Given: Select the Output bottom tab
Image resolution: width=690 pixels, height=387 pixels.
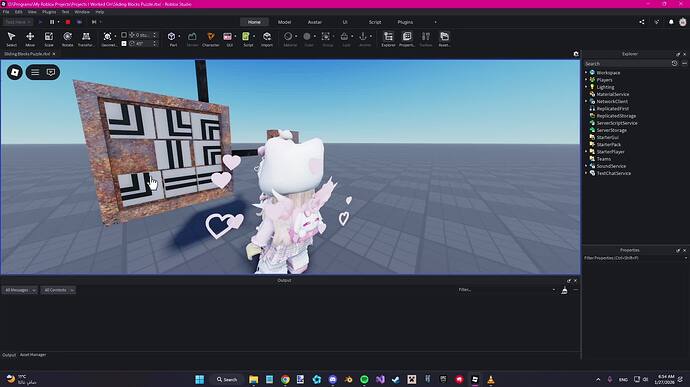Looking at the screenshot, I should 9,355.
